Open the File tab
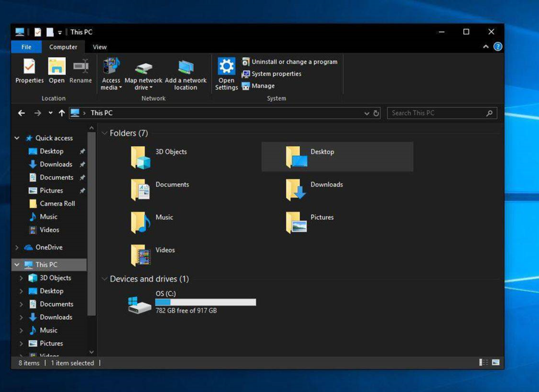This screenshot has width=539, height=392. 26,47
